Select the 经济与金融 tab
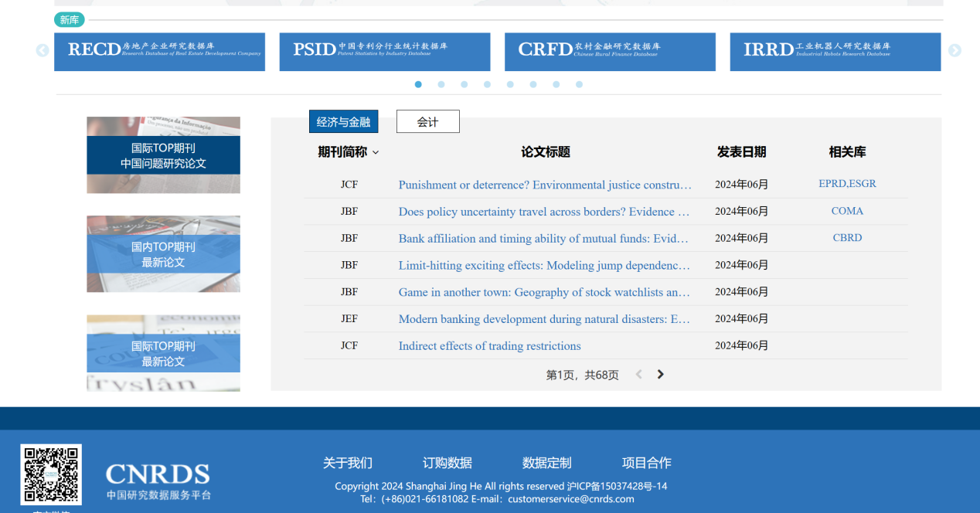 coord(343,121)
